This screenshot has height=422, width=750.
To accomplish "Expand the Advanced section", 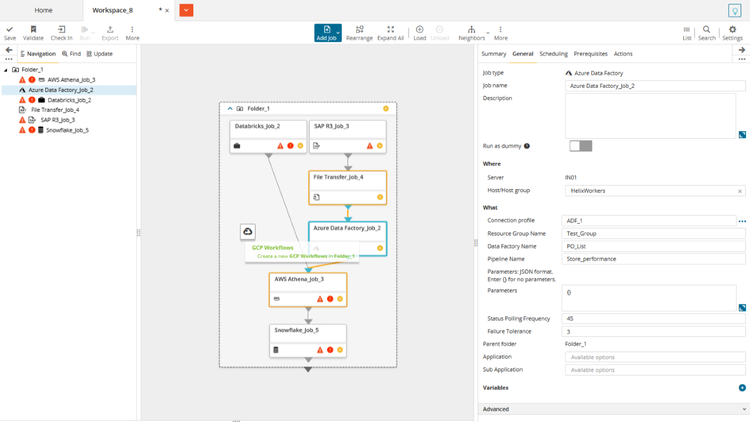I will click(614, 409).
